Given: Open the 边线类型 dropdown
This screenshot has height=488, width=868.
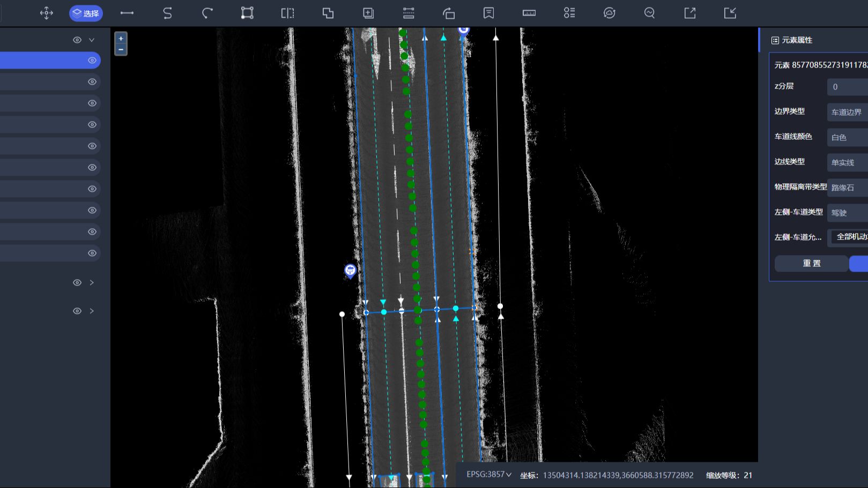Looking at the screenshot, I should click(x=848, y=162).
